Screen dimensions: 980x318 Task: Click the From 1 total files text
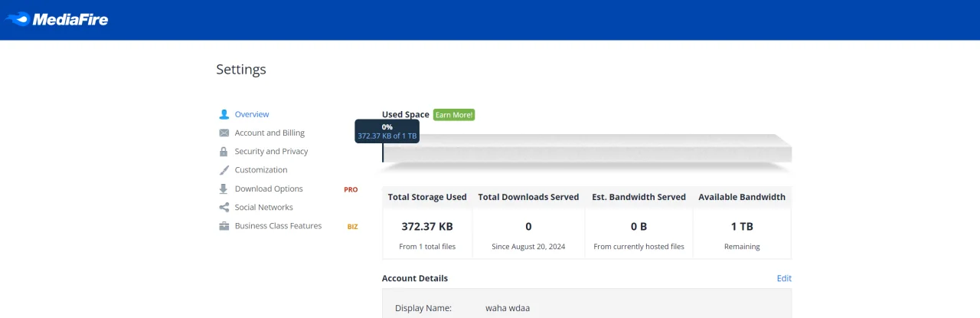point(427,247)
